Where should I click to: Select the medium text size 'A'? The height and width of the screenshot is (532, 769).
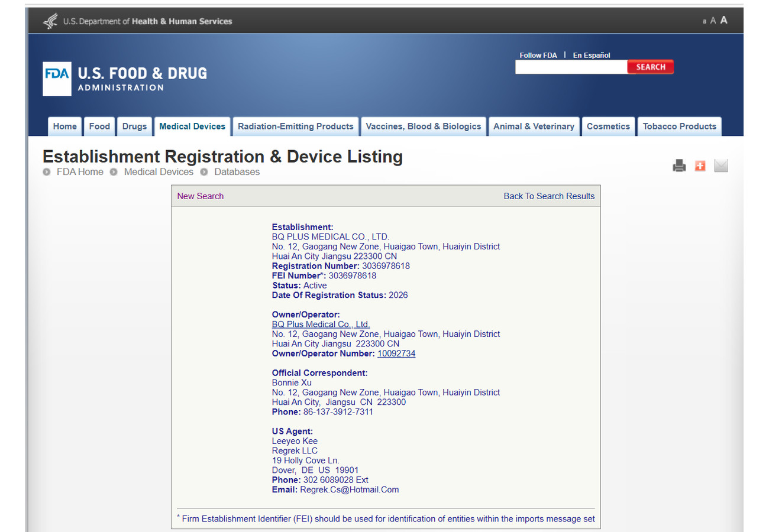point(713,21)
